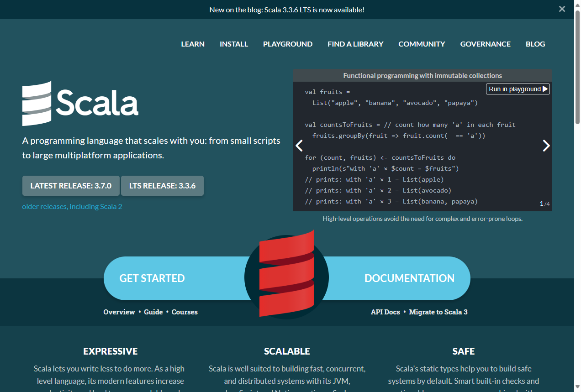Image resolution: width=581 pixels, height=392 pixels.
Task: Dismiss the blog announcement banner
Action: 562,9
